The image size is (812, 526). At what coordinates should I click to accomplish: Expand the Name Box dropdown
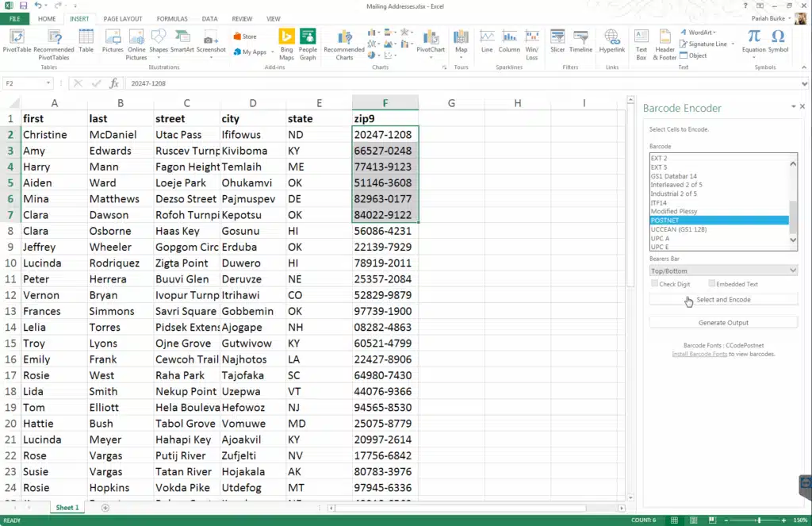coord(48,83)
